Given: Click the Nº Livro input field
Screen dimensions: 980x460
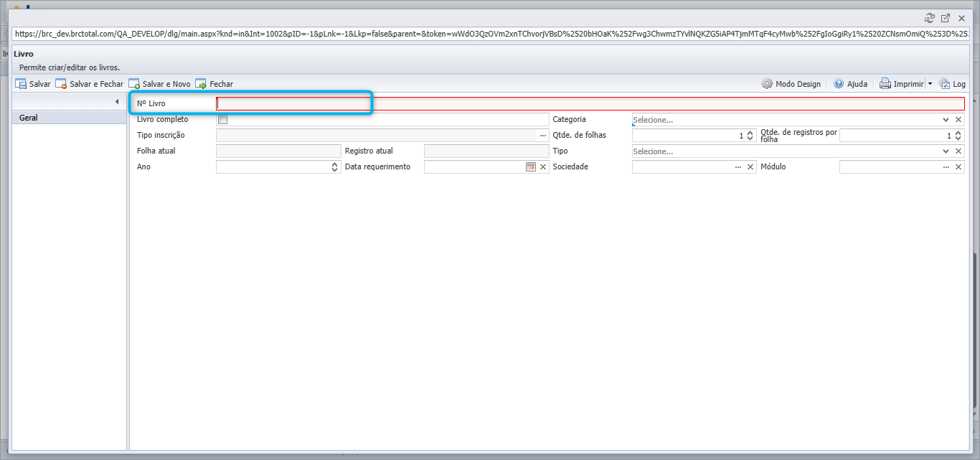Looking at the screenshot, I should tap(590, 103).
